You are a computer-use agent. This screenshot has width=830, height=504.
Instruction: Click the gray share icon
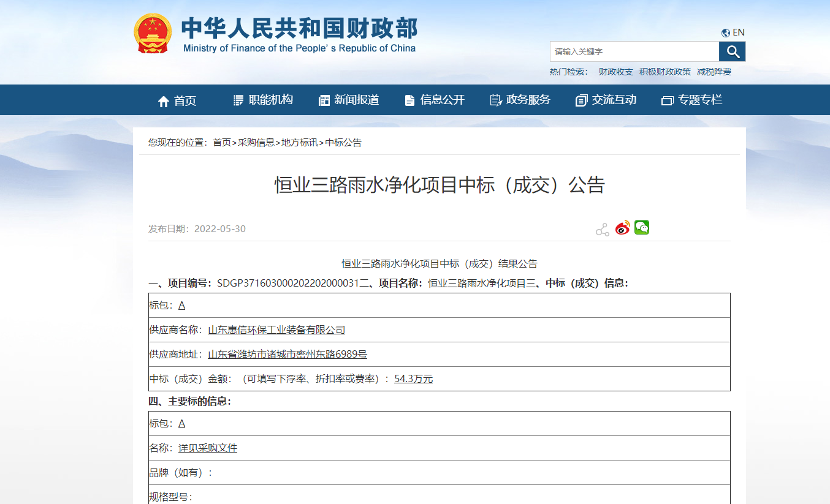[x=602, y=230]
